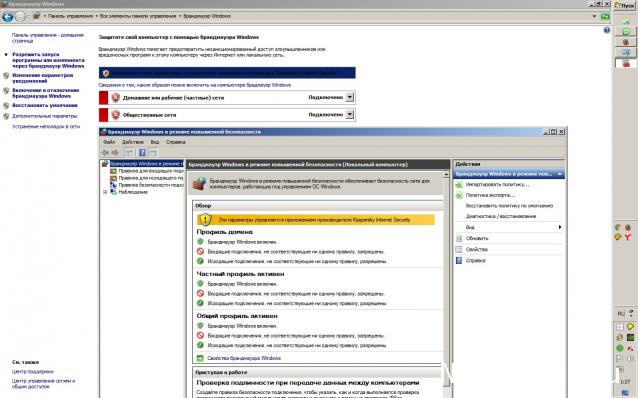Open the Вид submenu in the Actions pane
The width and height of the screenshot is (638, 398).
[509, 227]
